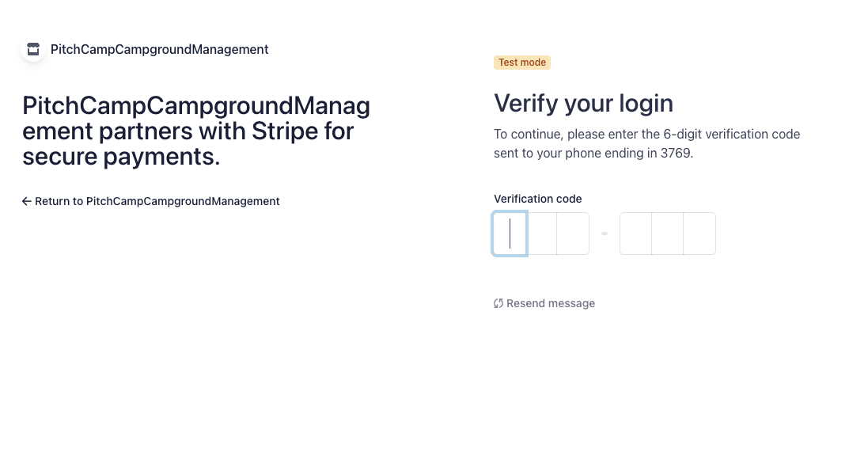
Task: Resend the verification message
Action: point(544,303)
